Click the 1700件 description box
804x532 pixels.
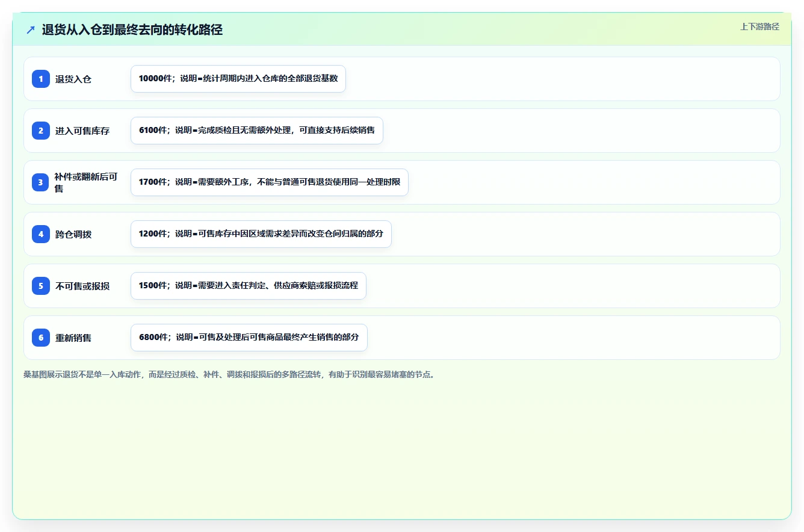coord(270,182)
